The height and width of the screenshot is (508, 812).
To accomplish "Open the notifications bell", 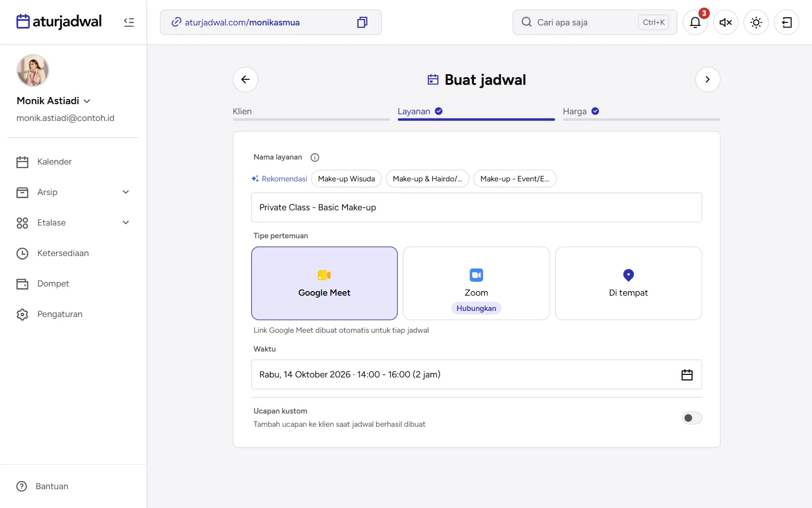I will pos(695,22).
